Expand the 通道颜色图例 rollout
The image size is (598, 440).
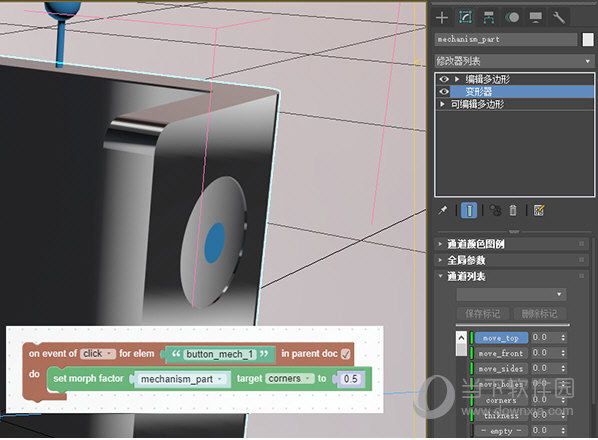[476, 244]
